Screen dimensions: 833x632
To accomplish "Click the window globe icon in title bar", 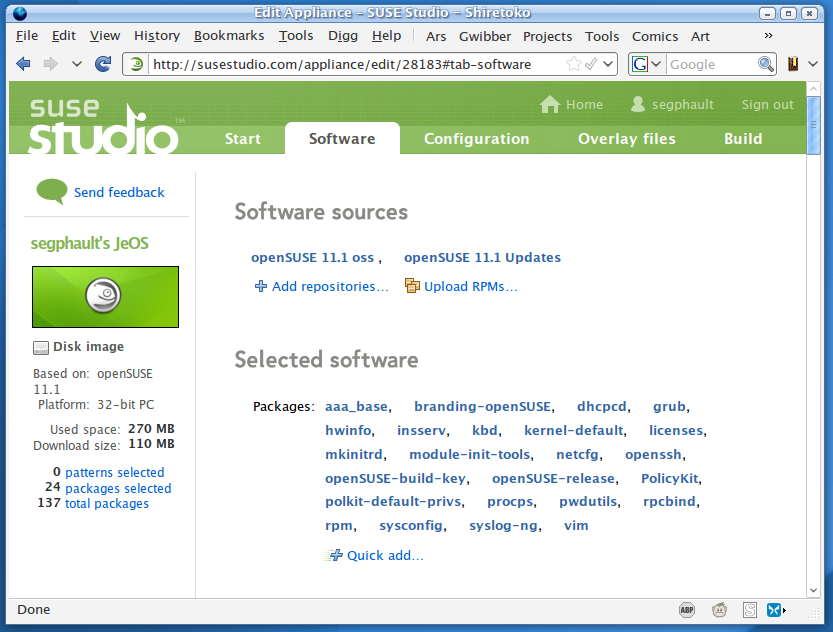I will pos(20,13).
